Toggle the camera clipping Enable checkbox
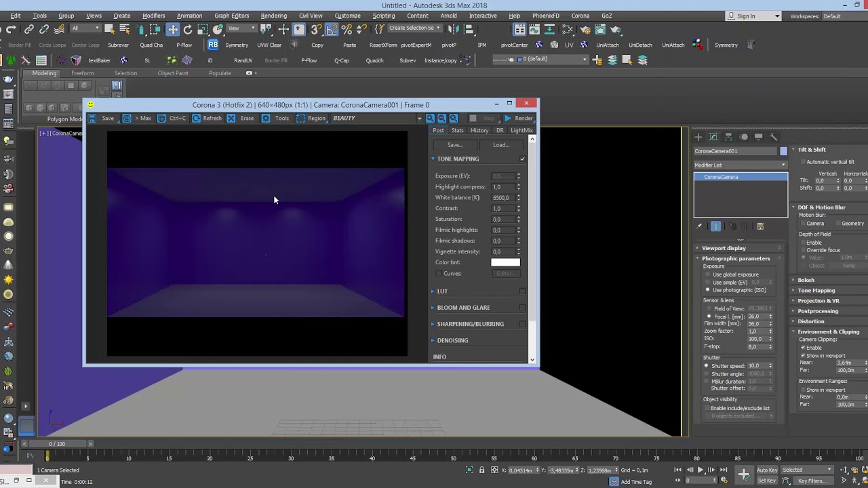This screenshot has width=868, height=488. 803,348
